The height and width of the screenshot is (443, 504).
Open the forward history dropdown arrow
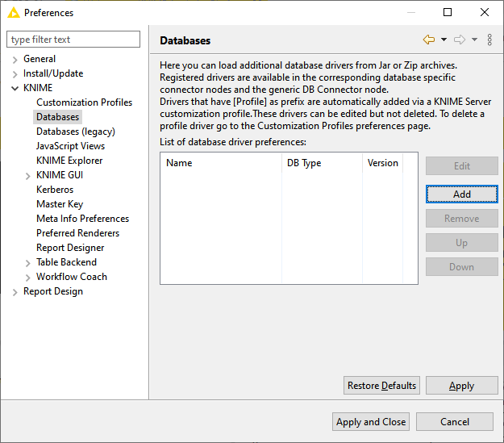(x=474, y=40)
